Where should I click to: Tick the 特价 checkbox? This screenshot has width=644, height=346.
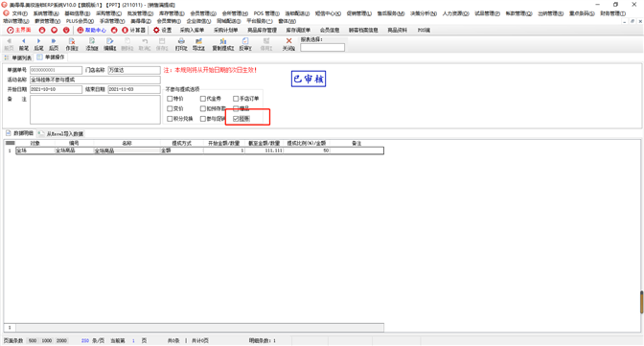tap(170, 99)
